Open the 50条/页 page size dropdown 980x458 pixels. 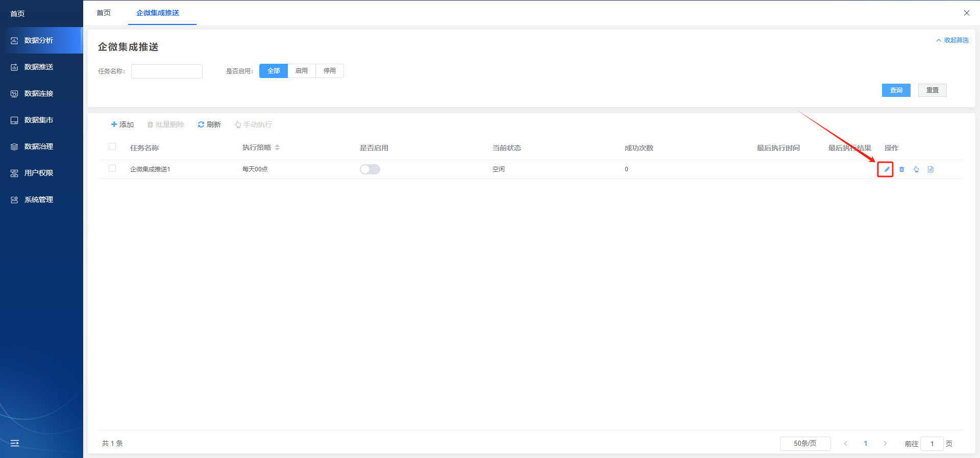click(805, 444)
